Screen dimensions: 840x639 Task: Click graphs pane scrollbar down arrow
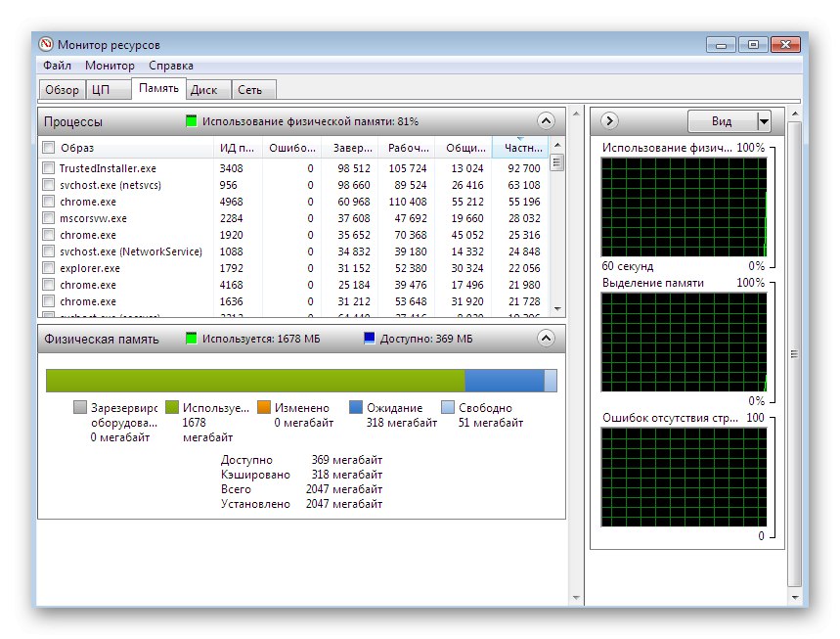coord(795,597)
